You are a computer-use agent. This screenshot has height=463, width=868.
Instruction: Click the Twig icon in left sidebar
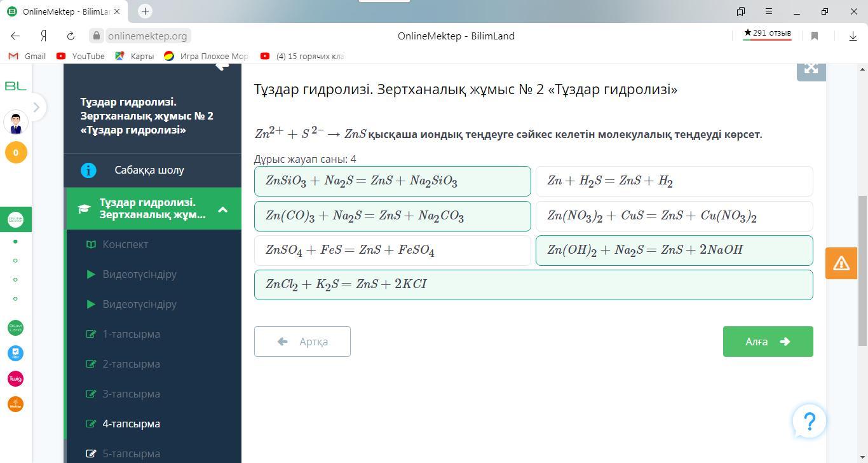16,379
